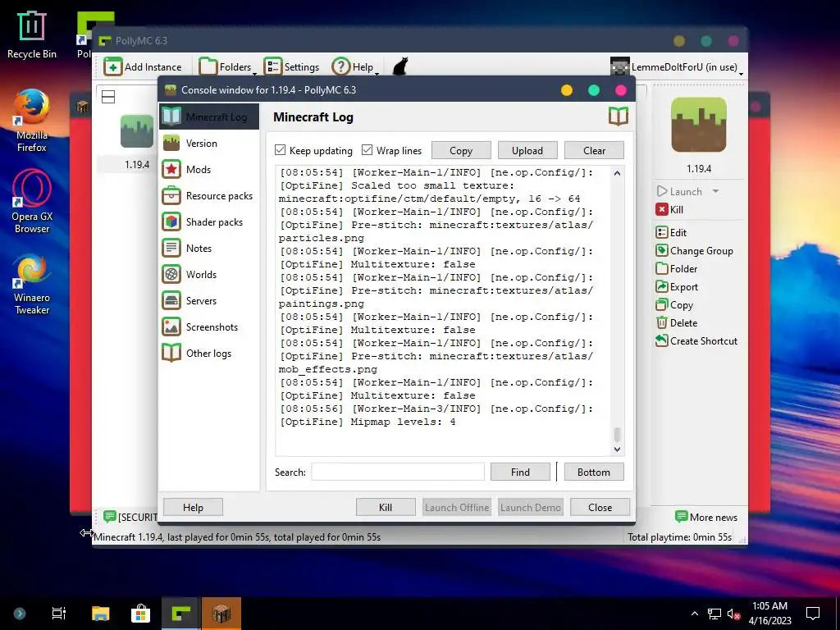Toggle the Keep updating checkbox

(281, 150)
